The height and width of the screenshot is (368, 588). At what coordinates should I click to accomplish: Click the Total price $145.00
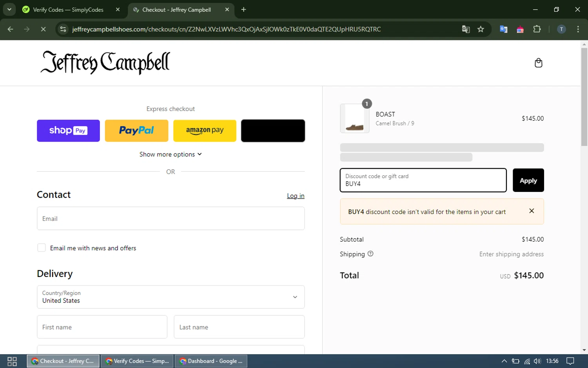point(529,275)
